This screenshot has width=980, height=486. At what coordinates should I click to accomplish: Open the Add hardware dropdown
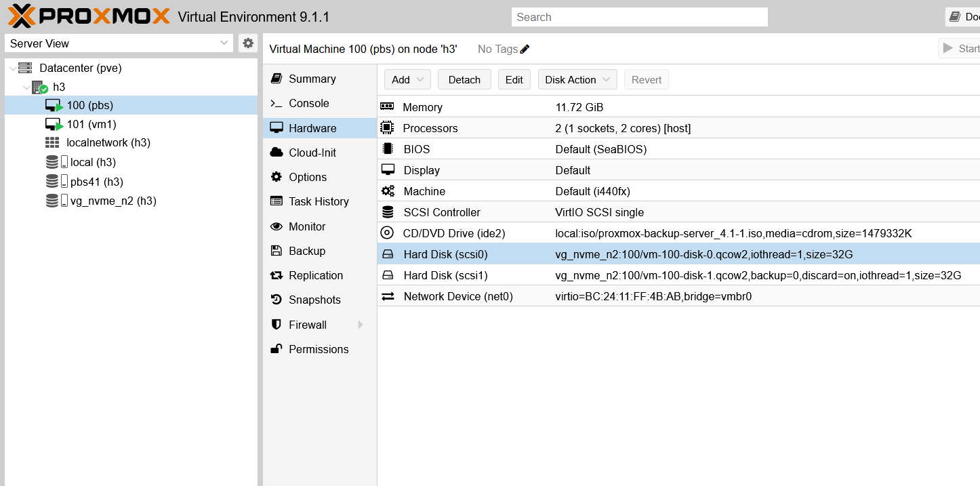(408, 79)
